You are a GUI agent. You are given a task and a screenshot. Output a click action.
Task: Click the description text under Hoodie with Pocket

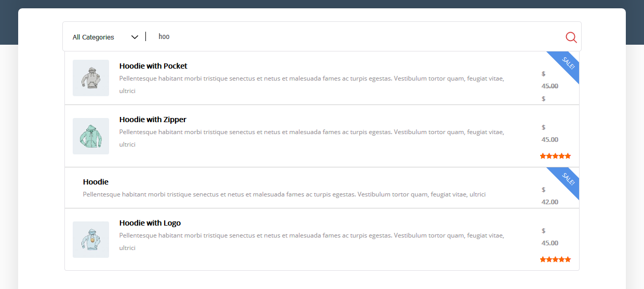tap(312, 79)
